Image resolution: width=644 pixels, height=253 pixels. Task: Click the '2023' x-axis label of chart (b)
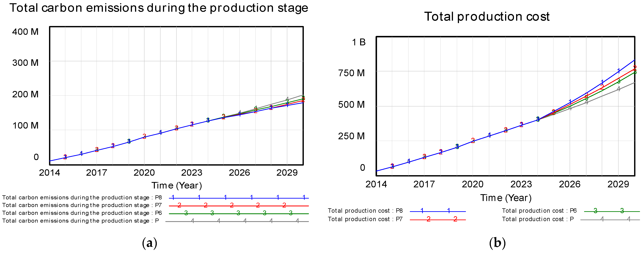click(521, 184)
